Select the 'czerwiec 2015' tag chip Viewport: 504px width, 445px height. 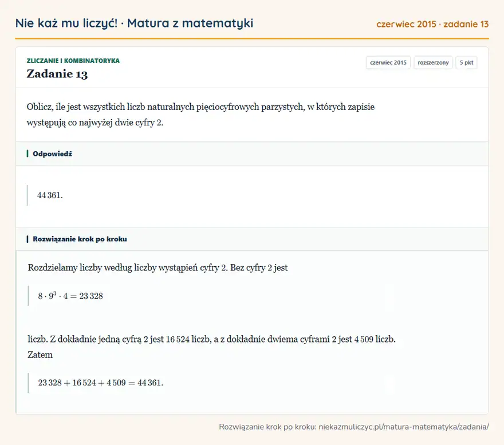point(388,62)
